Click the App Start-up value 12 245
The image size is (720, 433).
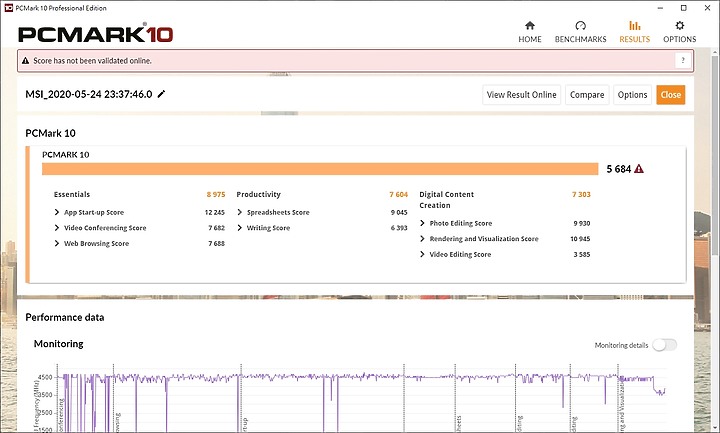pyautogui.click(x=214, y=212)
